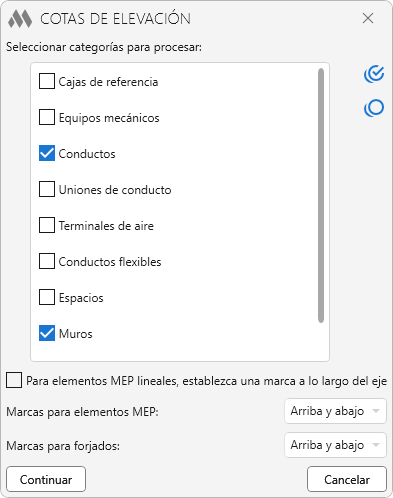Close the Cotas de Elevación dialog
This screenshot has height=498, width=393.
368,18
